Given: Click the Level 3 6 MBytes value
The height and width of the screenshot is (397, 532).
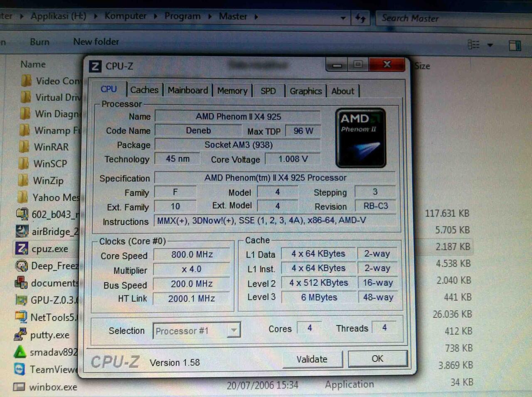Looking at the screenshot, I should pos(319,297).
